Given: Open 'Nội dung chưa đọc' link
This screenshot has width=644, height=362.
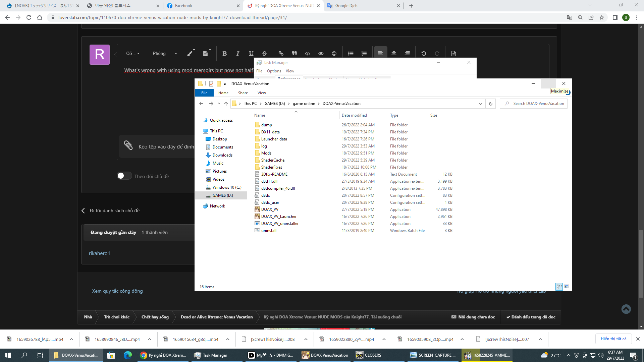Looking at the screenshot, I should [x=473, y=317].
